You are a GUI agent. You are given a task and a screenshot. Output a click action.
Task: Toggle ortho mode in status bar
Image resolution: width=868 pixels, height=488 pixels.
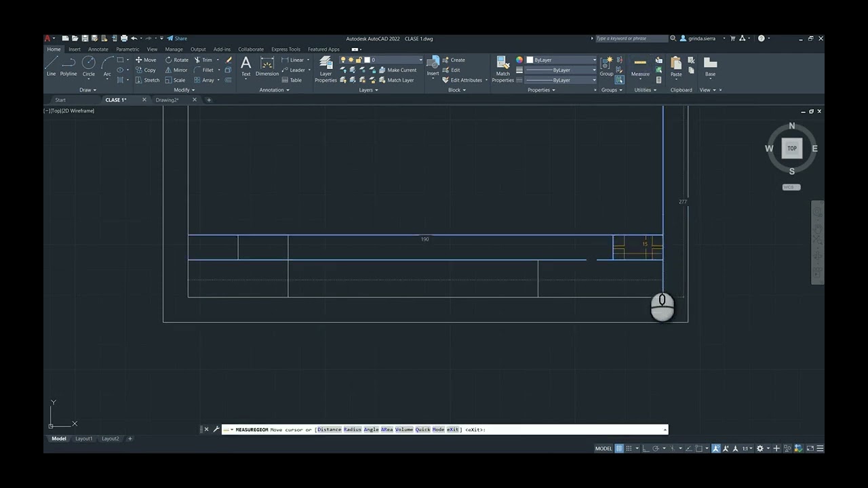pos(646,448)
